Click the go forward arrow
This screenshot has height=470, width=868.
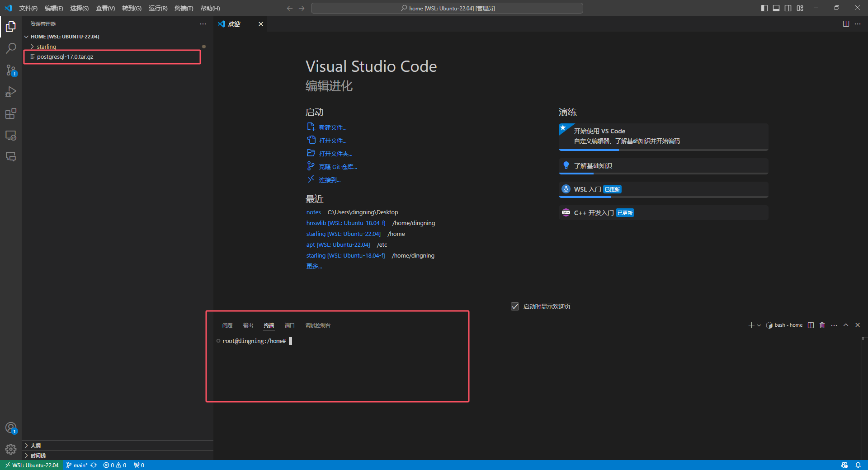[302, 8]
